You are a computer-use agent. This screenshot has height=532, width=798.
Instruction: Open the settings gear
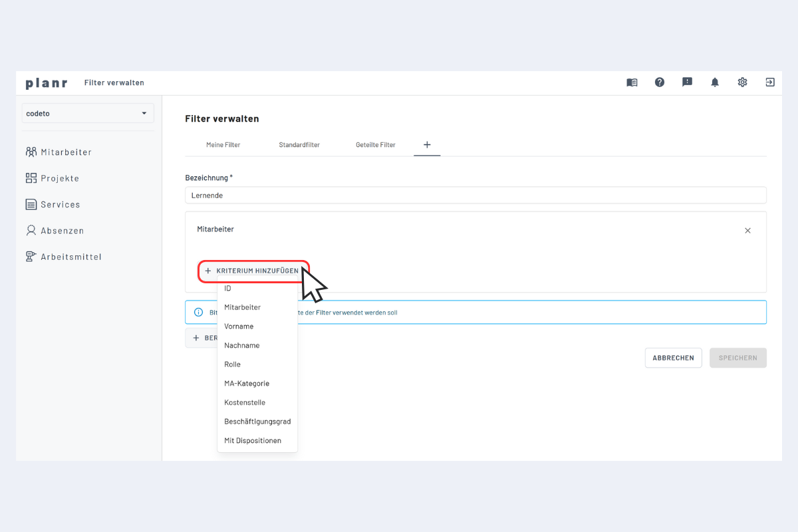[x=742, y=82]
